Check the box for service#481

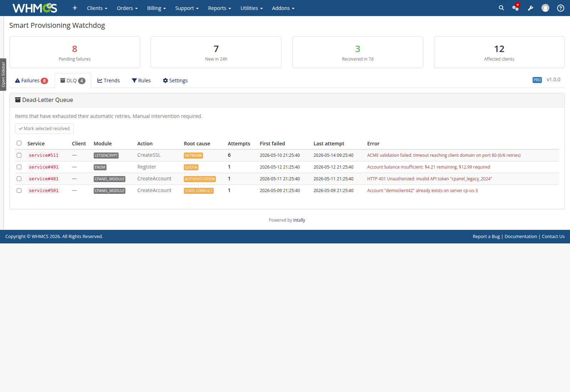pyautogui.click(x=19, y=179)
